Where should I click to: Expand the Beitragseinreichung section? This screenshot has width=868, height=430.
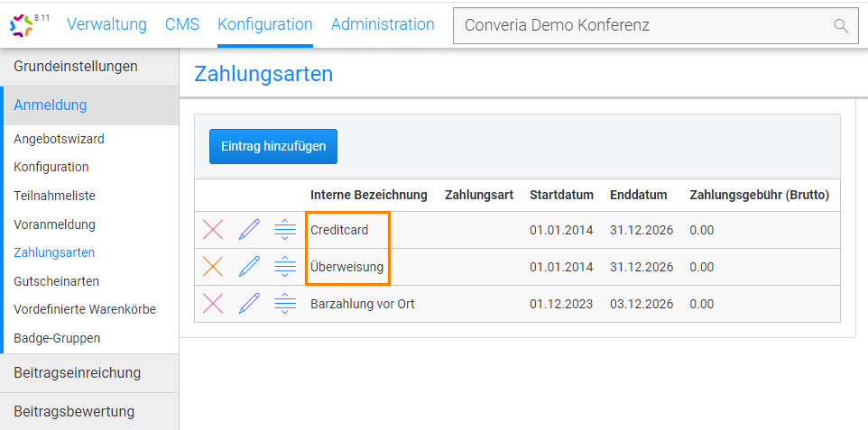click(x=78, y=372)
